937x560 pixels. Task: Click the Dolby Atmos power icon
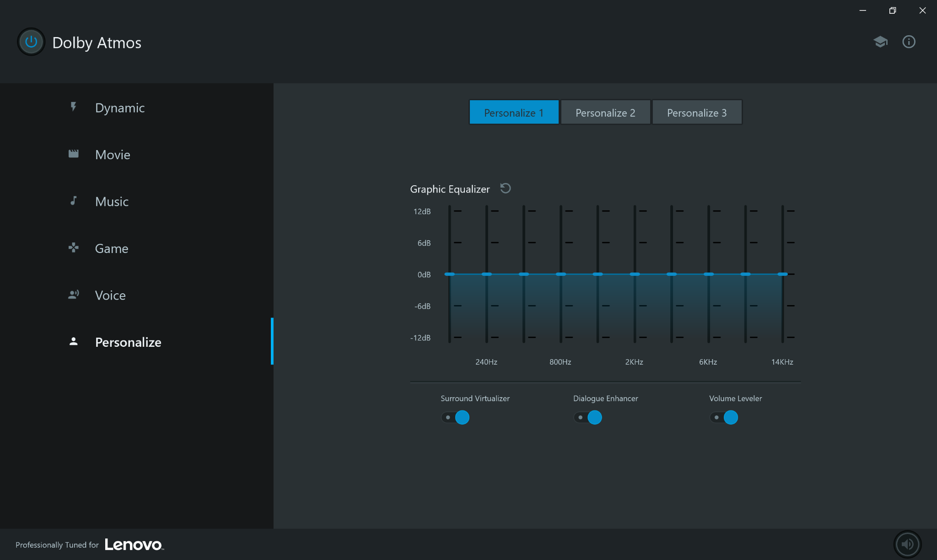tap(31, 42)
